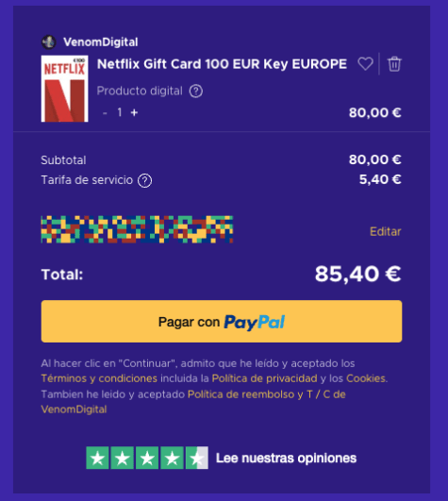The image size is (448, 501).
Task: Click the Editar link
Action: coord(385,231)
